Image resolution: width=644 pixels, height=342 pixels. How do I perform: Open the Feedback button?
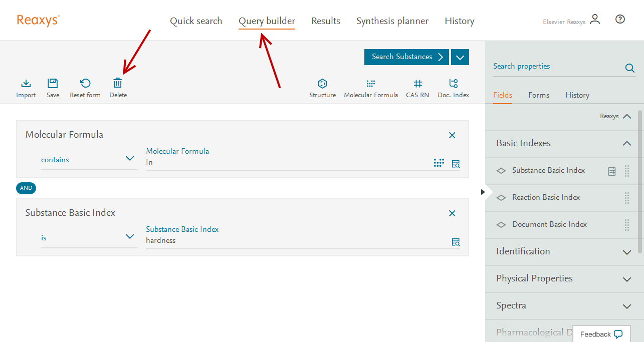(601, 334)
